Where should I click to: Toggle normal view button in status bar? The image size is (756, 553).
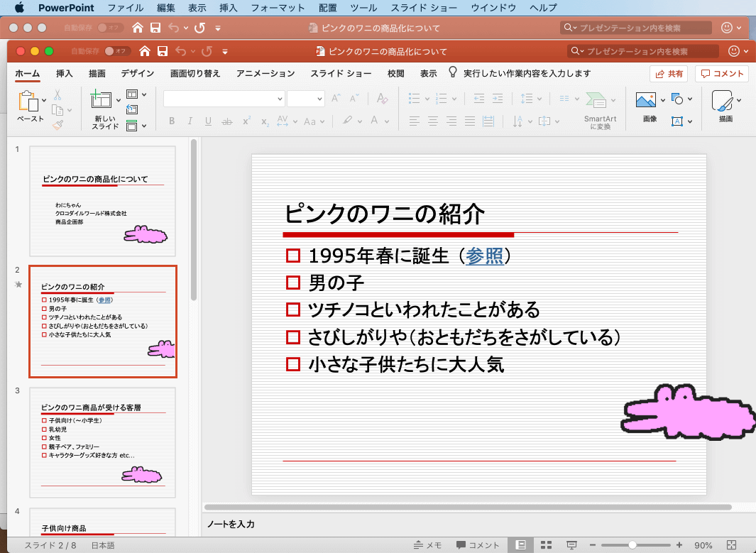(521, 545)
